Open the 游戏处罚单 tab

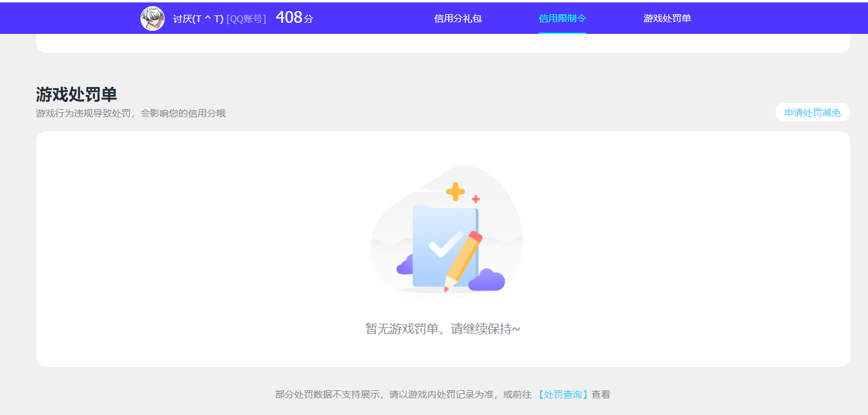[x=666, y=18]
